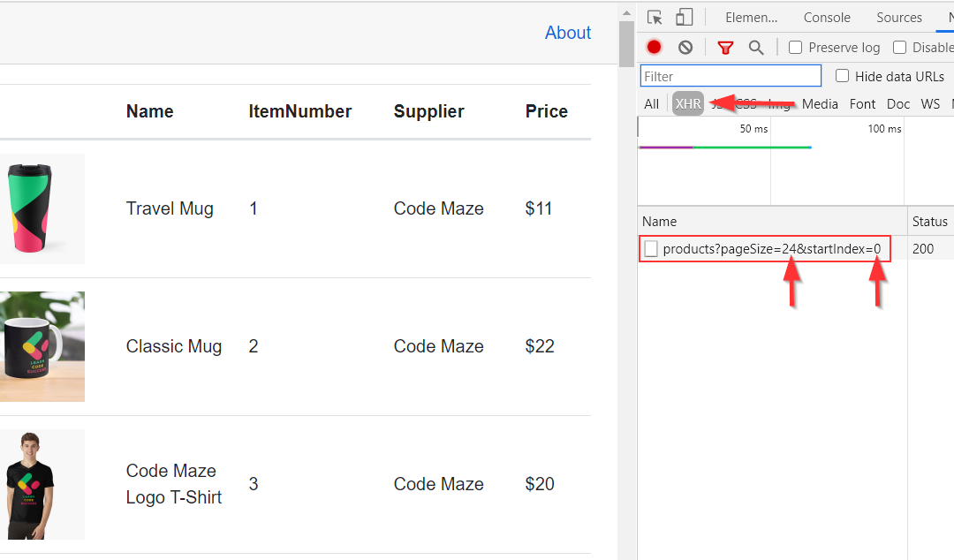Viewport: 954px width, 560px height.
Task: Check the Hide data URLs checkbox
Action: (x=842, y=76)
